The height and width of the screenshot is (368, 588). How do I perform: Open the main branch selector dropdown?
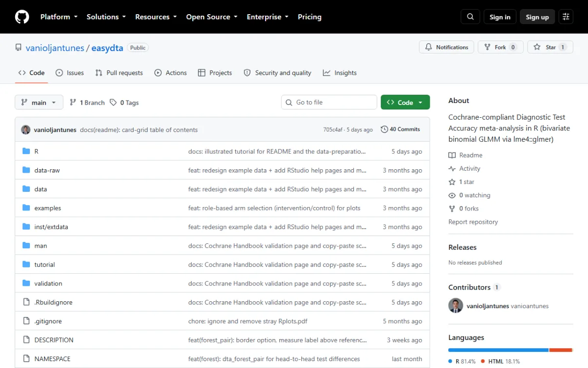pos(39,103)
